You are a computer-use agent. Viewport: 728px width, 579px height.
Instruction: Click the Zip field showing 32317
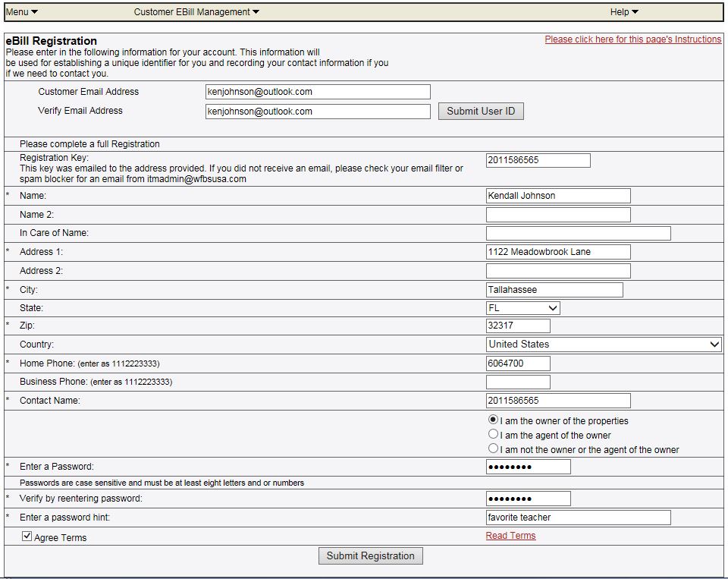click(518, 326)
